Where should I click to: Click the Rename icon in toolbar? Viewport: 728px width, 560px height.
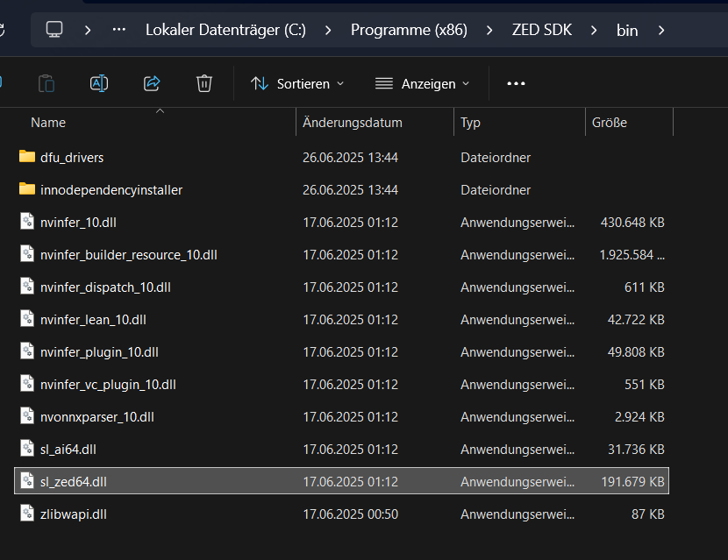click(99, 83)
